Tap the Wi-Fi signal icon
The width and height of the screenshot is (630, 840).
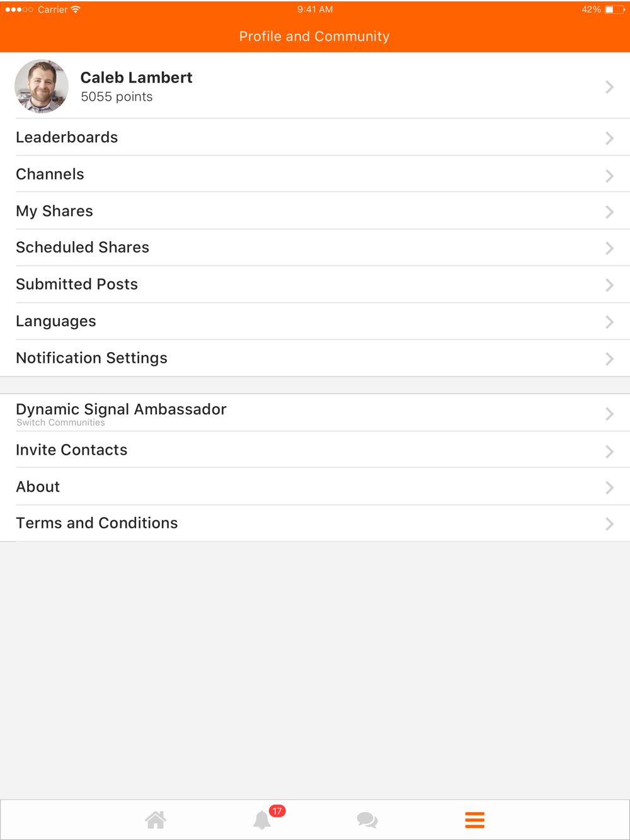(76, 9)
